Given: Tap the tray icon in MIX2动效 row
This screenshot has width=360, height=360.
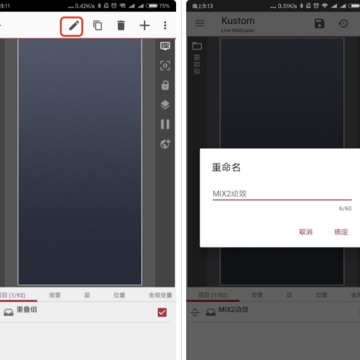Looking at the screenshot, I should (210, 313).
